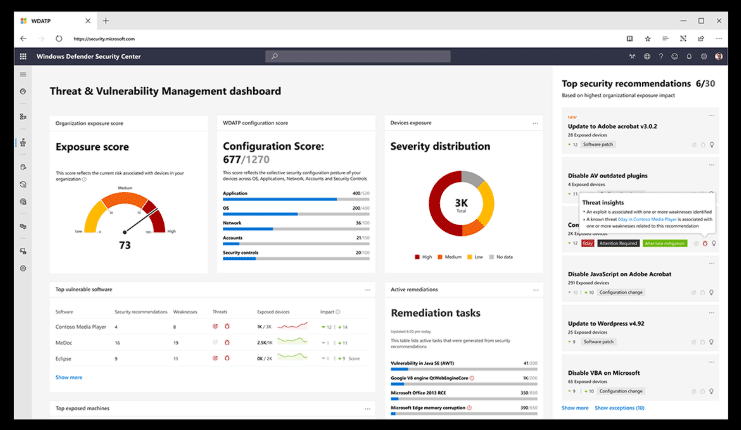Open browser reading view icon
Image resolution: width=741 pixels, height=430 pixels.
click(629, 39)
